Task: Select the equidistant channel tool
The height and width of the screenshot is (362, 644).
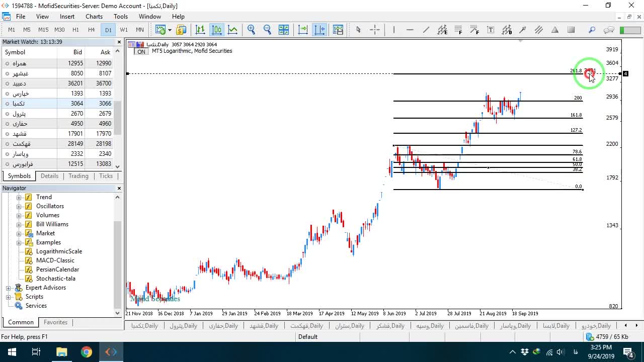Action: [442, 30]
